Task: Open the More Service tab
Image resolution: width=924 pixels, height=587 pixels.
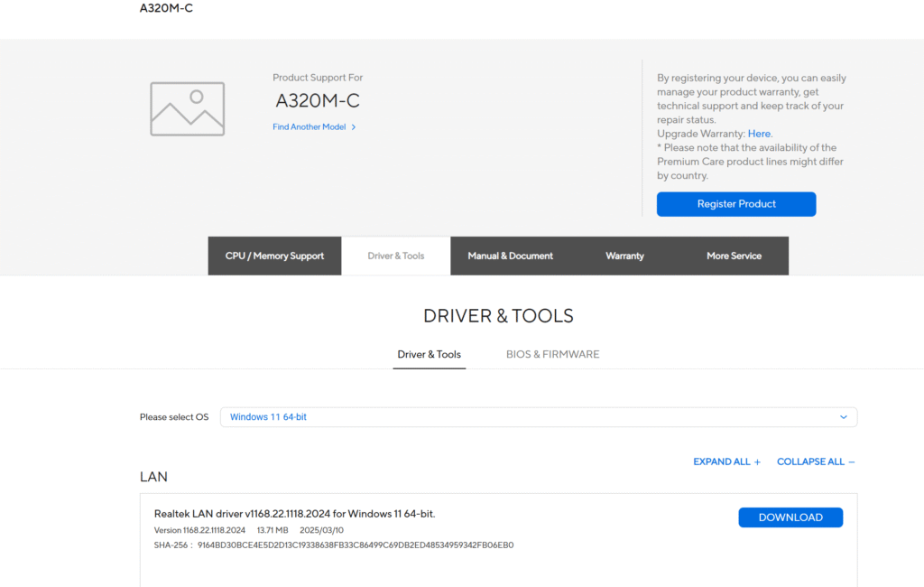Action: [x=734, y=256]
